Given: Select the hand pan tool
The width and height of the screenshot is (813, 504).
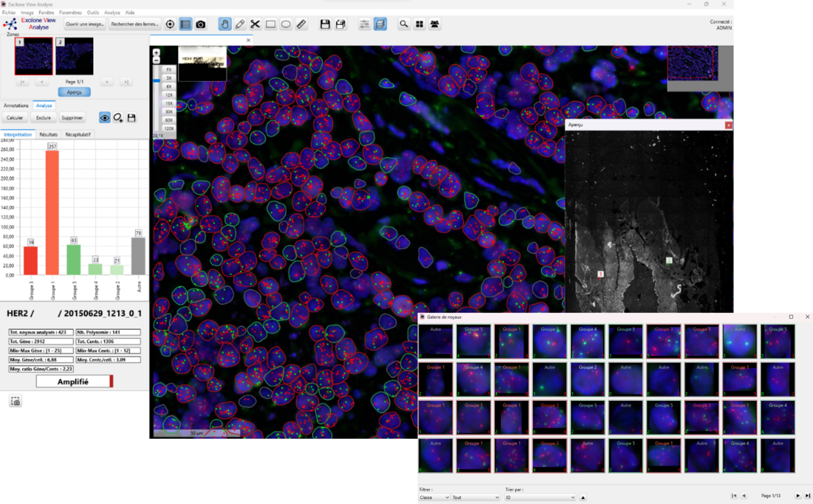Looking at the screenshot, I should click(x=224, y=24).
